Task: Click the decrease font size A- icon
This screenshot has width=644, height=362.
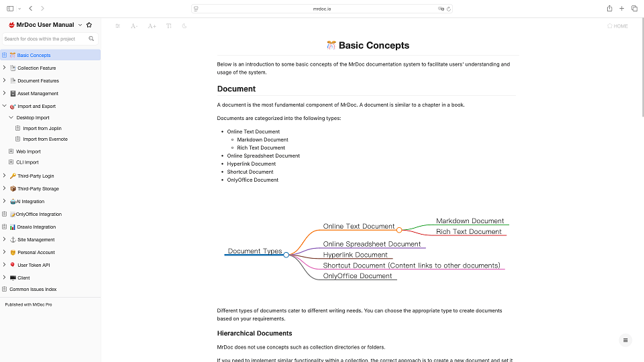Action: (x=134, y=26)
